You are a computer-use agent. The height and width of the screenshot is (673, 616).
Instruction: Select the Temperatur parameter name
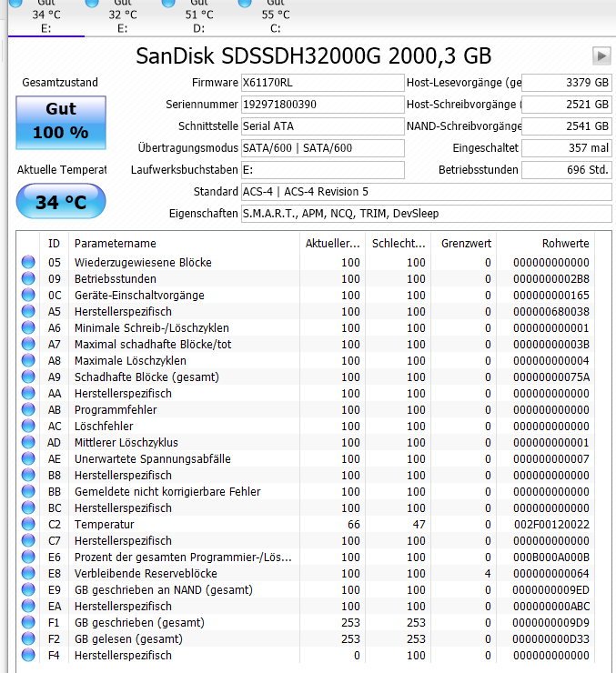tap(105, 525)
